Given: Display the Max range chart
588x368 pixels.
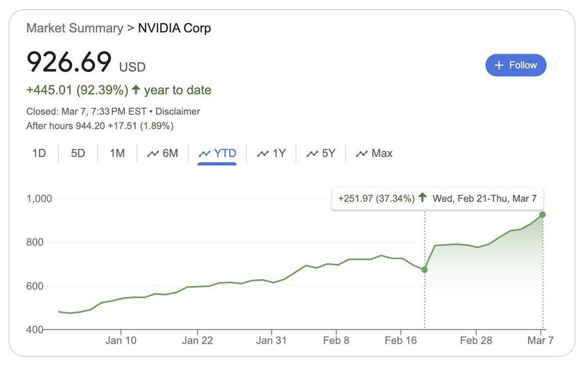Looking at the screenshot, I should 374,153.
